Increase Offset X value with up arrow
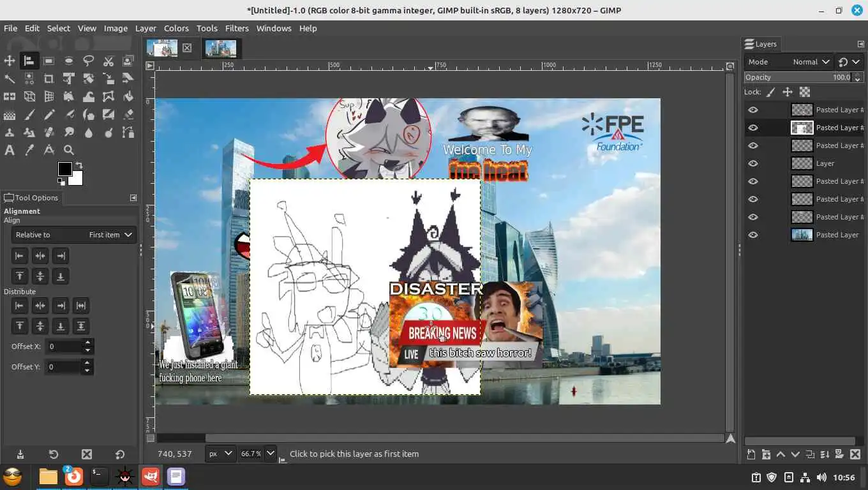This screenshot has height=490, width=868. (x=88, y=343)
